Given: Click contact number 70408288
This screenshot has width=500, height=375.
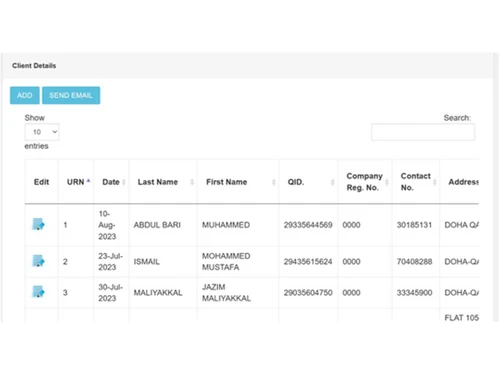Looking at the screenshot, I should [414, 262].
